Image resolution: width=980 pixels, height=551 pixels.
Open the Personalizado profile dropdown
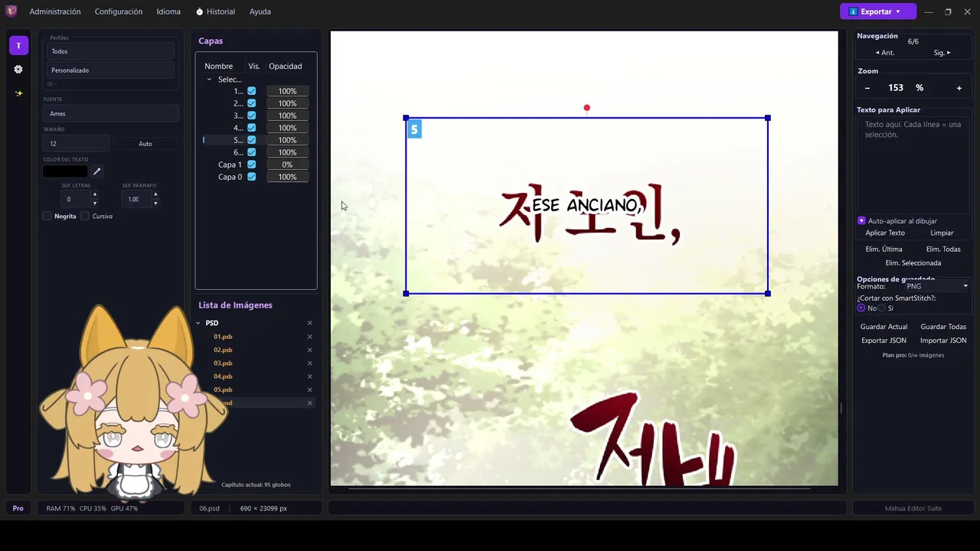click(111, 70)
